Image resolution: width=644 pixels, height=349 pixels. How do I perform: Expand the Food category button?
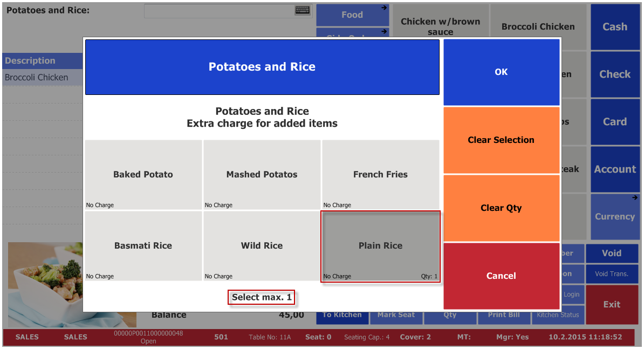[x=352, y=15]
